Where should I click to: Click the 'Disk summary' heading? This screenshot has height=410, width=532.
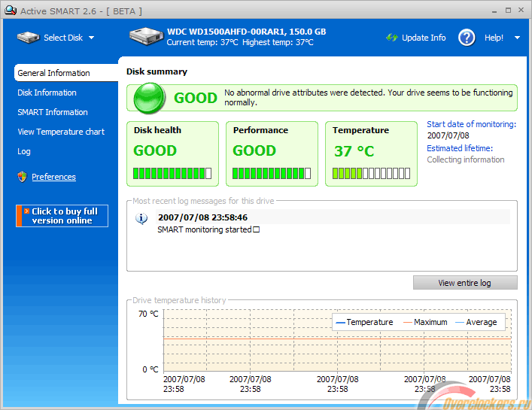point(157,71)
